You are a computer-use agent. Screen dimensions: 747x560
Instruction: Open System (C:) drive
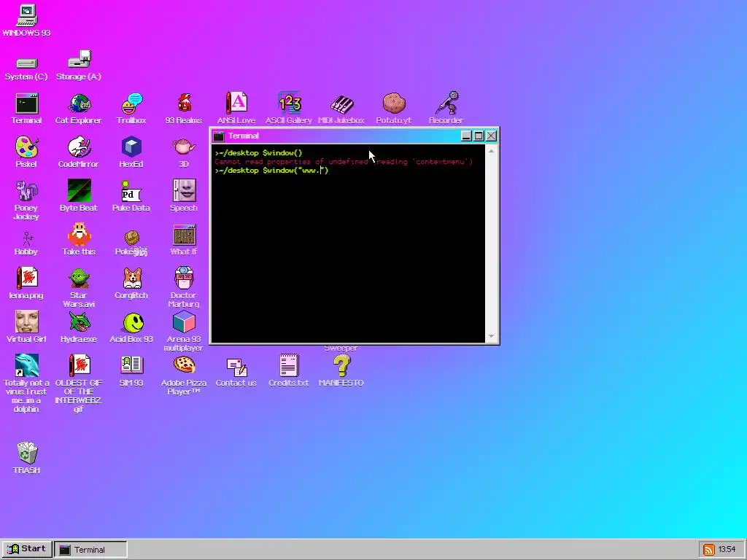click(x=26, y=68)
